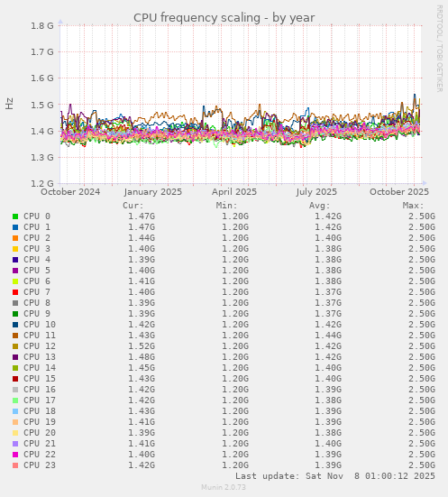The width and height of the screenshot is (448, 497).
Task: Click the 'Last update' timestamp line
Action: pos(335,476)
